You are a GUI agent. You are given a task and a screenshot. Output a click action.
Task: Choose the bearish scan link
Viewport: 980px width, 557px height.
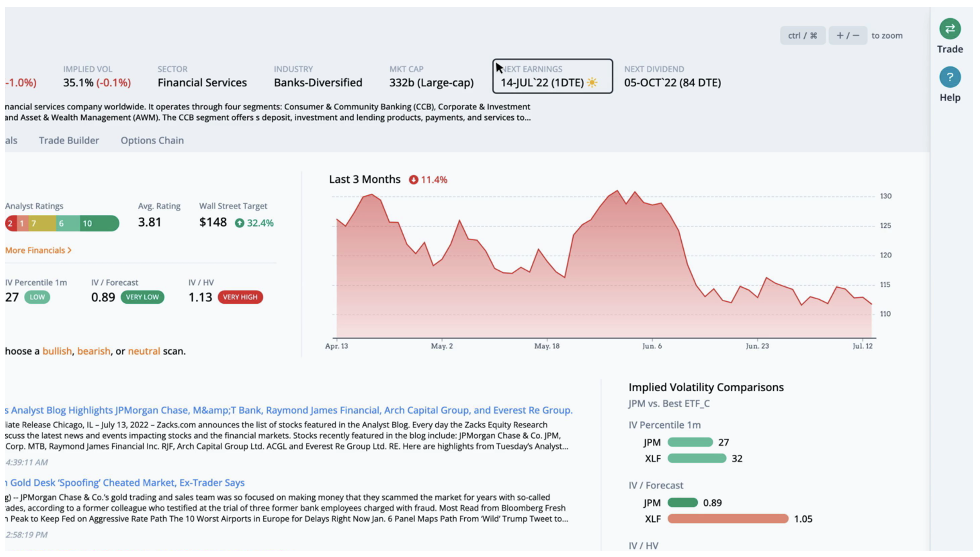tap(94, 351)
